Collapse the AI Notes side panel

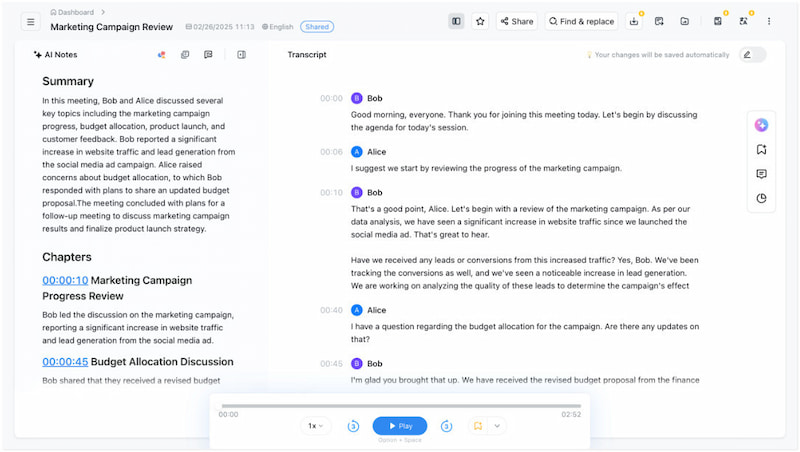241,55
